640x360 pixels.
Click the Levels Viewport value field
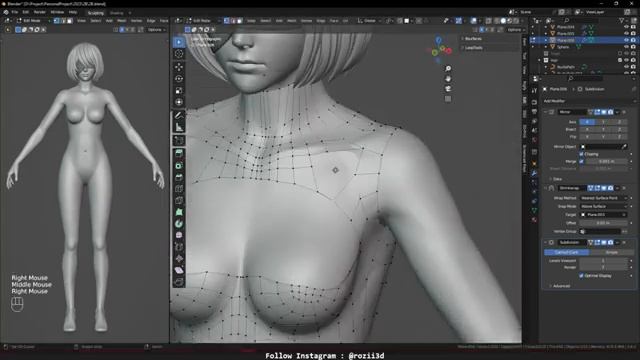click(x=604, y=260)
